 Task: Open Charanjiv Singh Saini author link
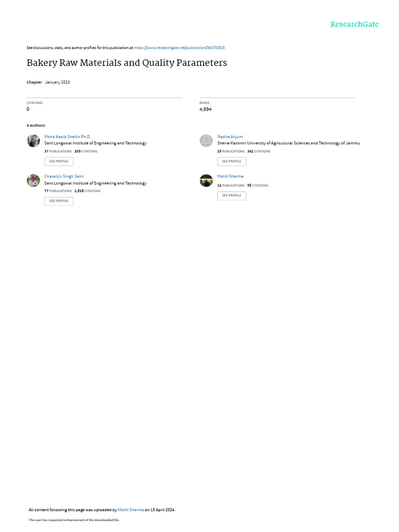click(64, 177)
